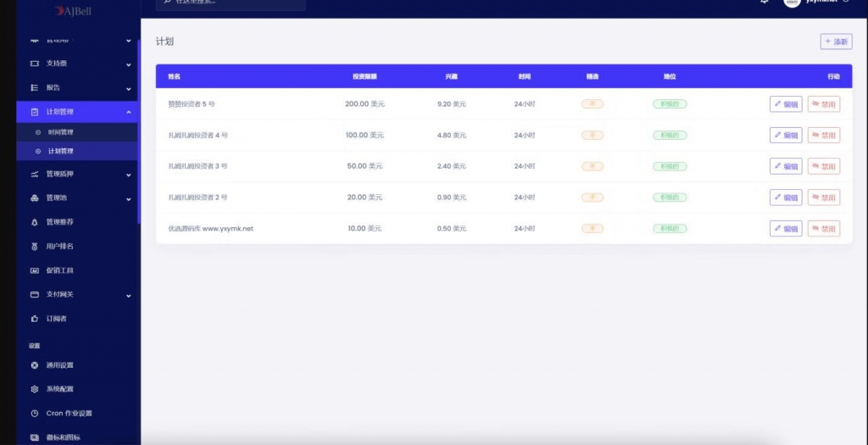Disable the 优选源码库 plan

pyautogui.click(x=823, y=229)
